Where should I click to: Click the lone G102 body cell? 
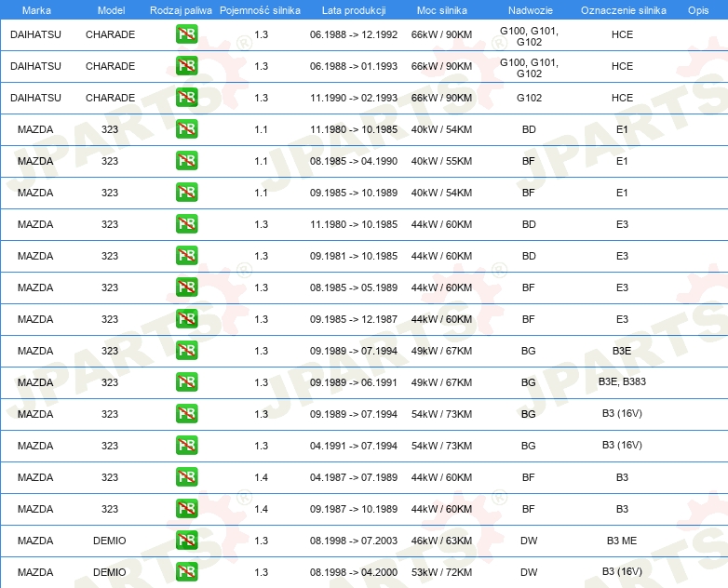(x=529, y=98)
